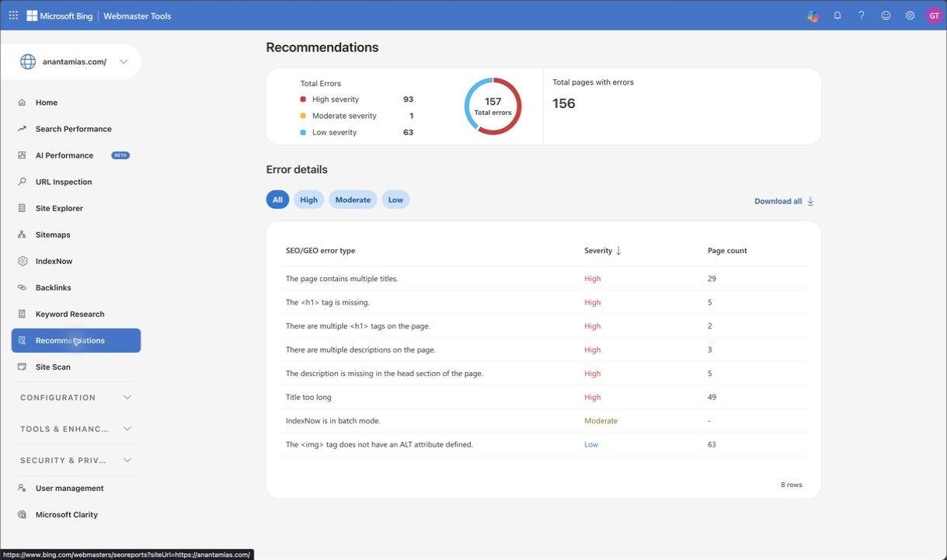Open the notifications bell
This screenshot has width=947, height=560.
point(837,16)
